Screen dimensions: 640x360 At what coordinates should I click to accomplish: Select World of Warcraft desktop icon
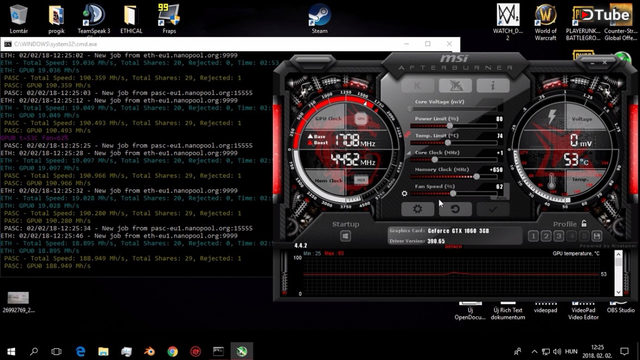(x=546, y=22)
